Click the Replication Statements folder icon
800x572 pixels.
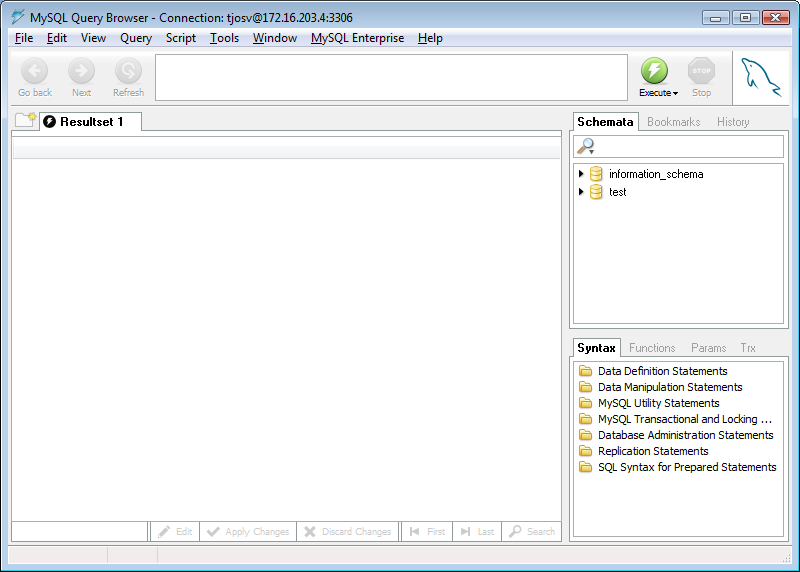click(586, 451)
